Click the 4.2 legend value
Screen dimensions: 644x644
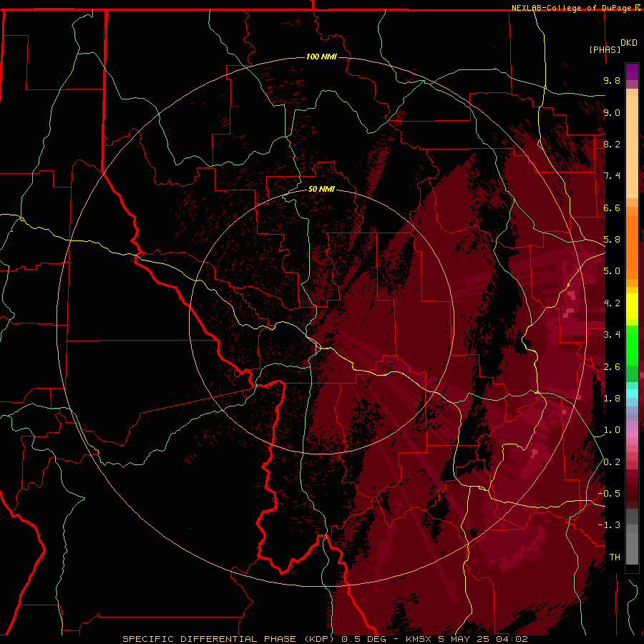(612, 303)
